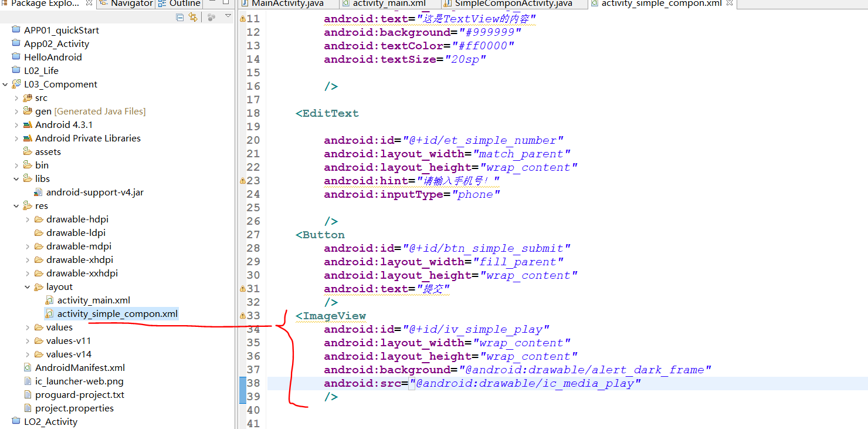
Task: Expand the Android Private Libraries arrow
Action: [16, 138]
